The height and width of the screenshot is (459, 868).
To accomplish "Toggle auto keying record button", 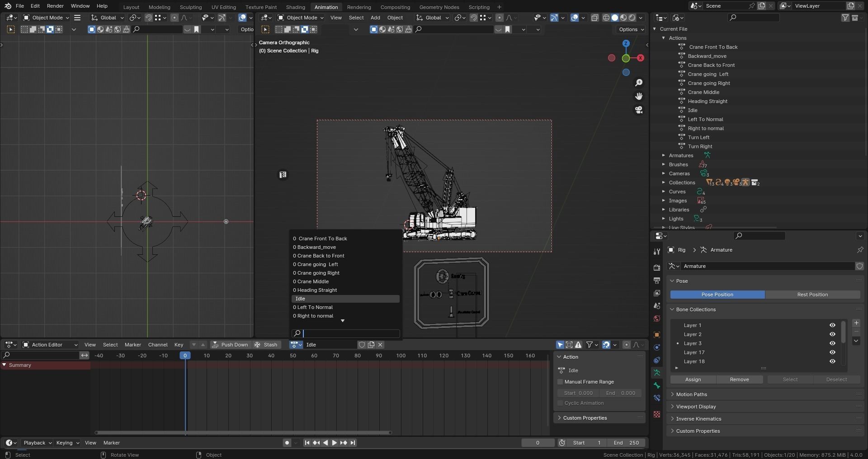I will point(287,443).
